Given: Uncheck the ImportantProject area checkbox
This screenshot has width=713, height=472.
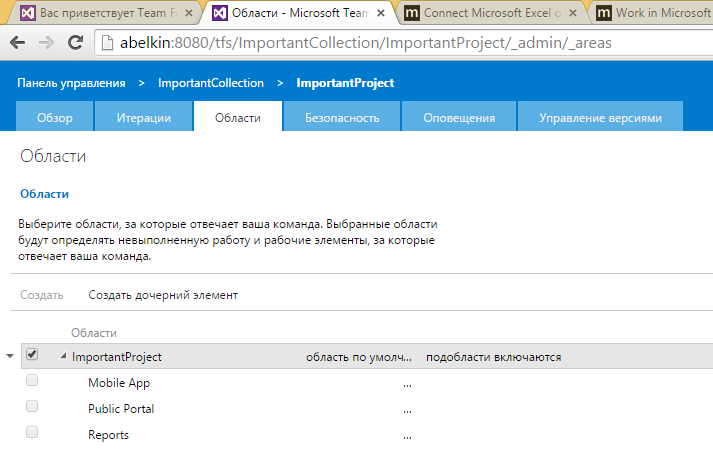Looking at the screenshot, I should (x=32, y=354).
